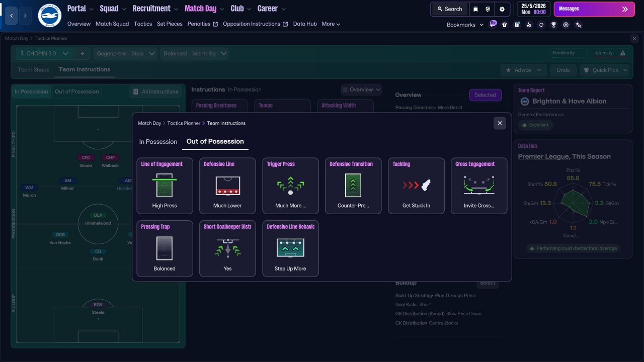Click the circular refresh icon in bookmarks row
The width and height of the screenshot is (644, 362).
click(x=541, y=25)
